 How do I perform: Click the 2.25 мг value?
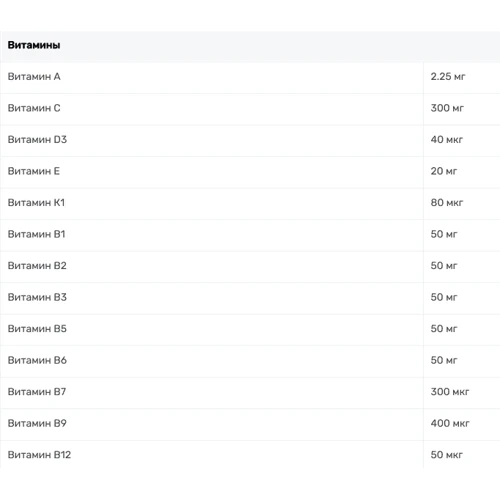(448, 76)
